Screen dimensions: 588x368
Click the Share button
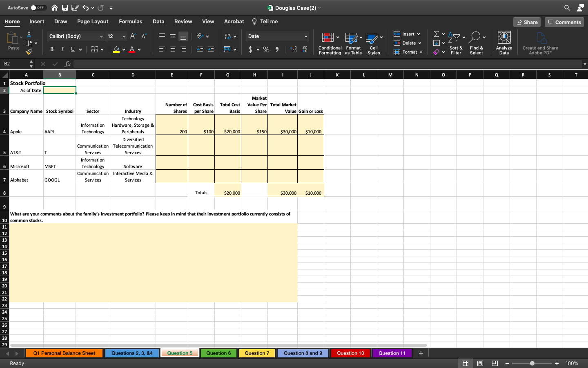[x=527, y=22]
